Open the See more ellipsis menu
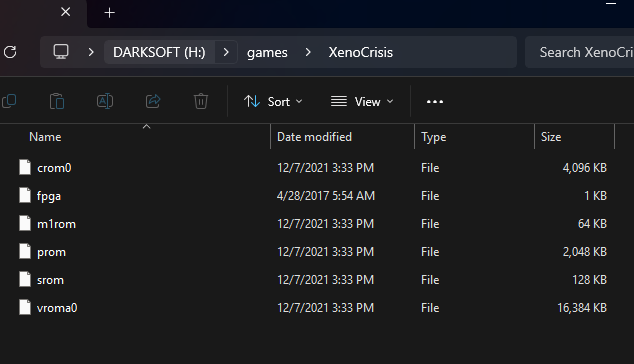 tap(435, 102)
